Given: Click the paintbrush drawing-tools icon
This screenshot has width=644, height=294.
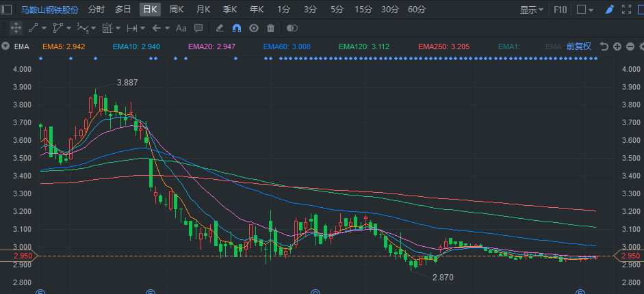Looking at the screenshot, I should 610,10.
